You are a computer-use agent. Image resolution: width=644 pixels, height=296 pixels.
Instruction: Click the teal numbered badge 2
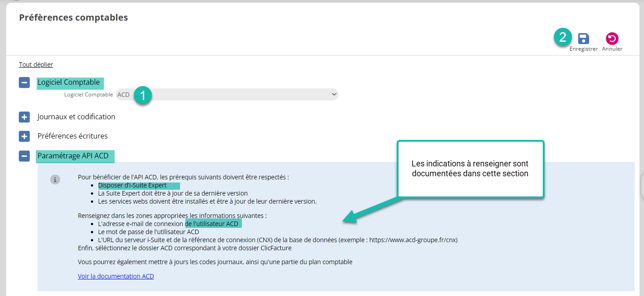click(563, 37)
